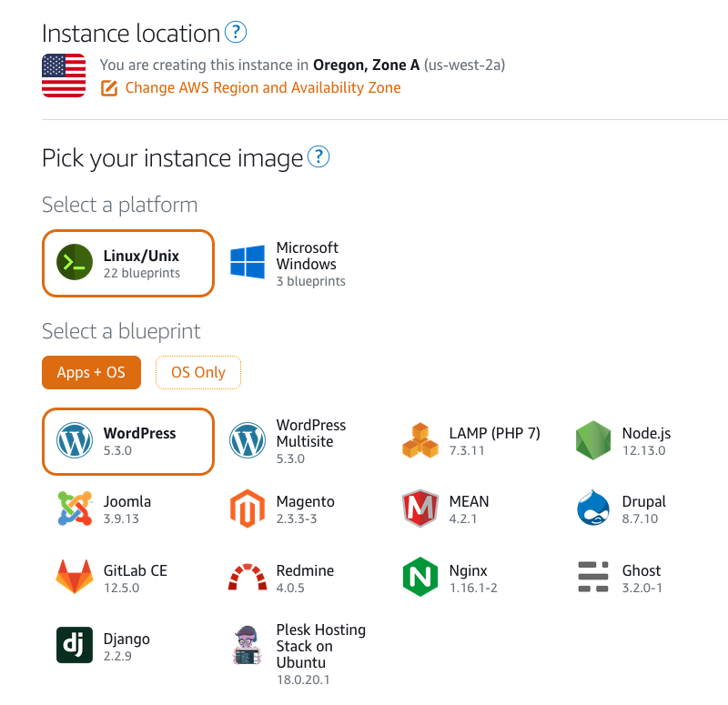Click the Node.js blueprint name
The image size is (728, 705).
646,433
